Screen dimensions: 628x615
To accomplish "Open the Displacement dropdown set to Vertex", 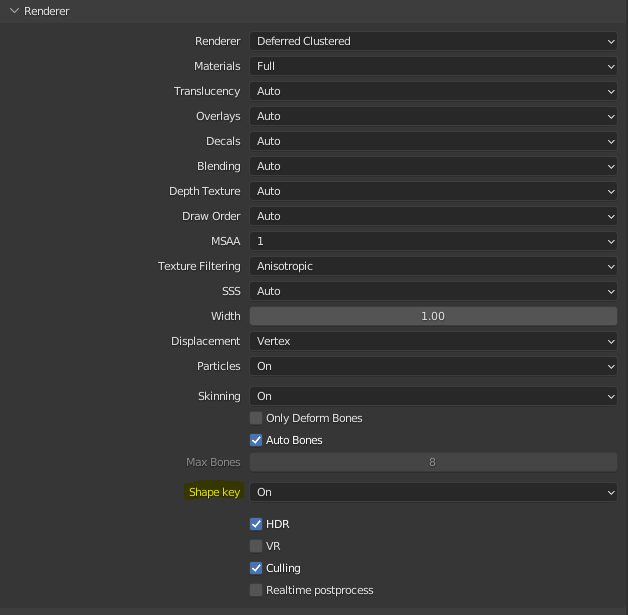I will click(x=432, y=341).
